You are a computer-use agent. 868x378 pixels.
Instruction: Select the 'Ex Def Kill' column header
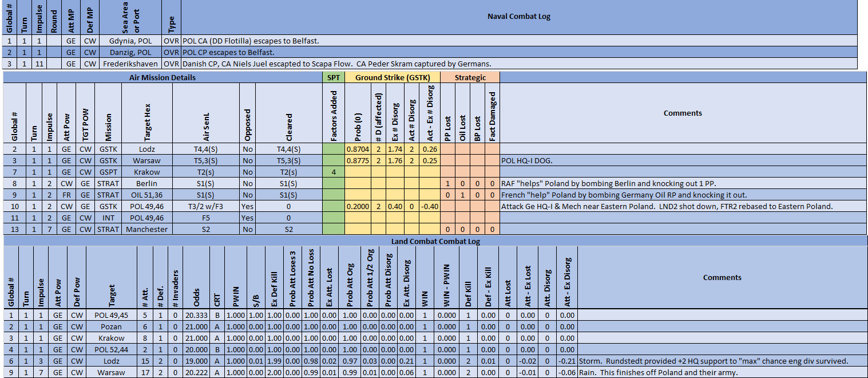(275, 278)
